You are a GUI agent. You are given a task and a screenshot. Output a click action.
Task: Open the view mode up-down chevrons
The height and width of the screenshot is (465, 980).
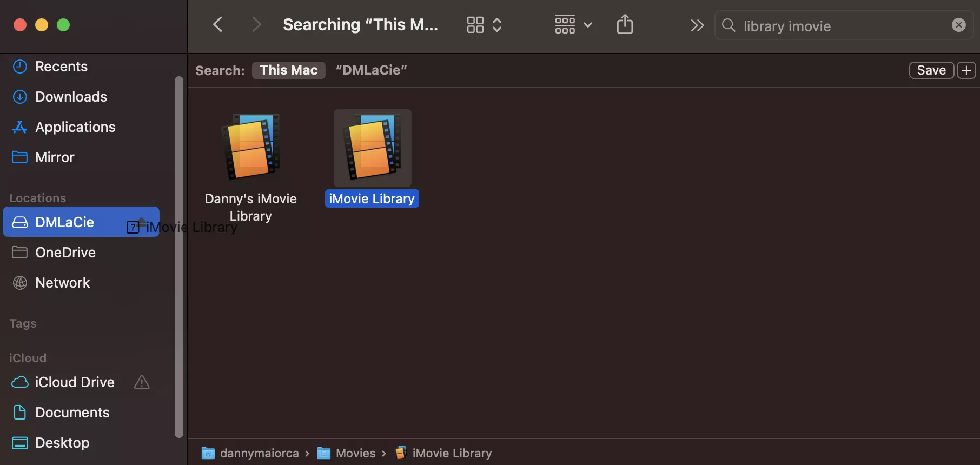pos(497,25)
